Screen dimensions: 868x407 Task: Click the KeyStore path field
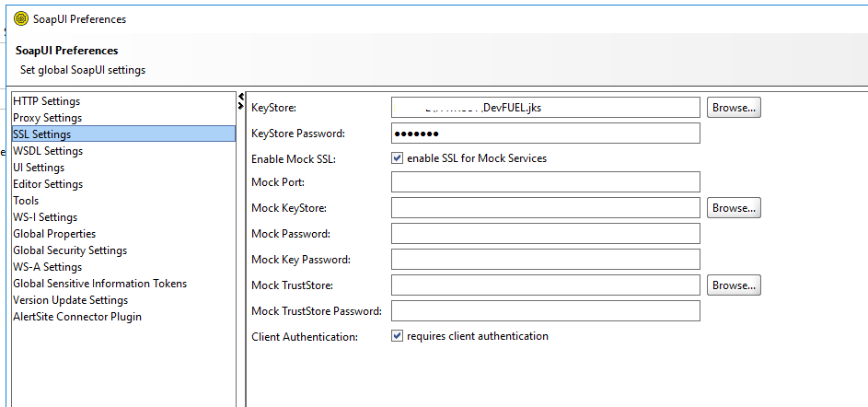[x=545, y=108]
